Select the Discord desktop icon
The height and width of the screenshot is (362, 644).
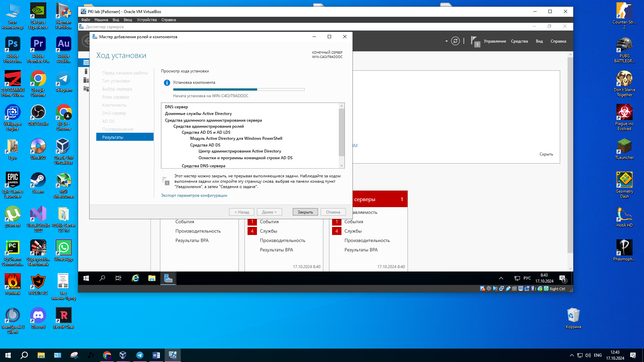[38, 318]
